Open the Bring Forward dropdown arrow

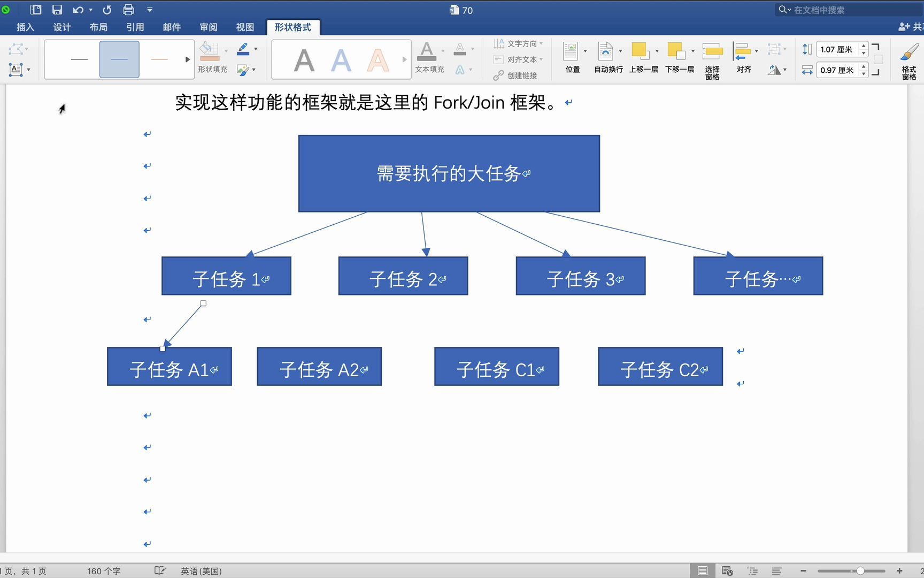657,51
